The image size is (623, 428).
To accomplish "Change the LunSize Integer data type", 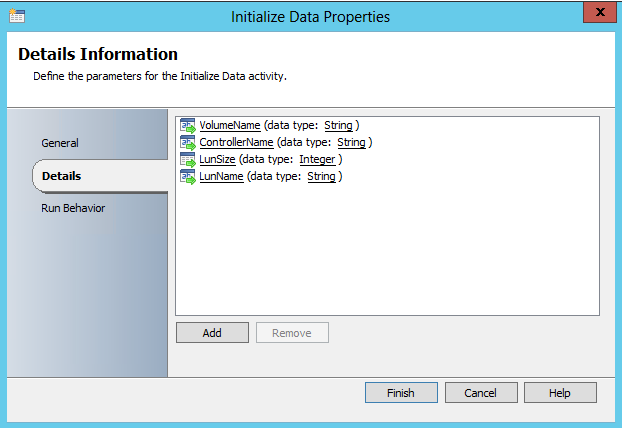I will point(317,159).
